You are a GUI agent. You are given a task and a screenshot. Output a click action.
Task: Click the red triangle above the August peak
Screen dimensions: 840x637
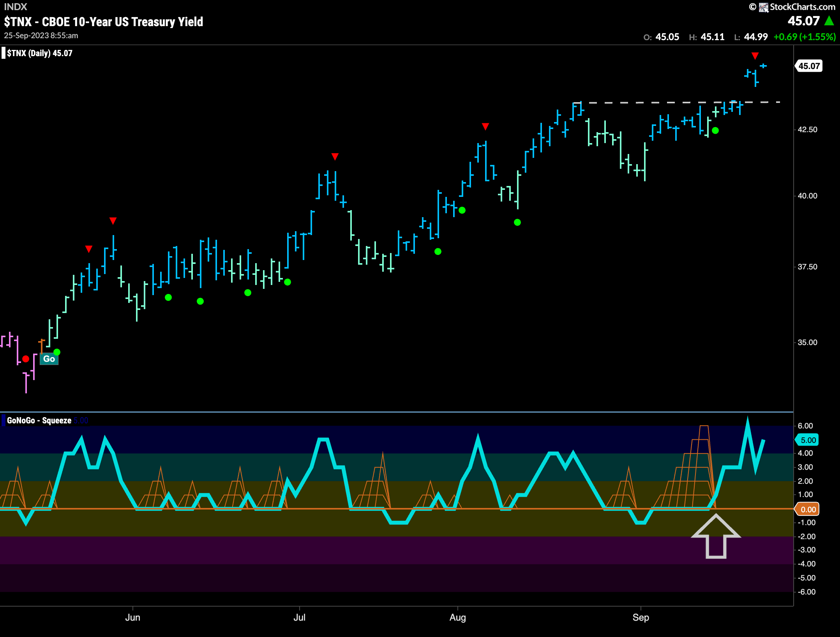485,126
